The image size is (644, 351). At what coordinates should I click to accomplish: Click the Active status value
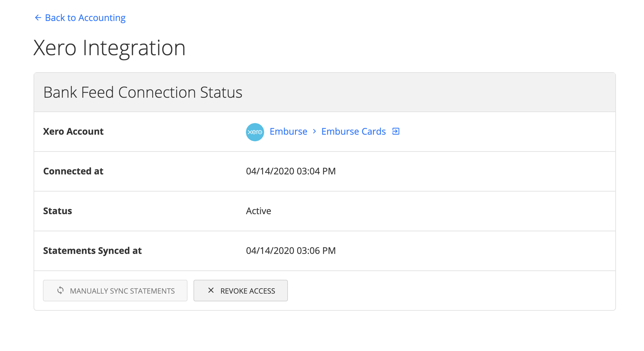coord(258,211)
